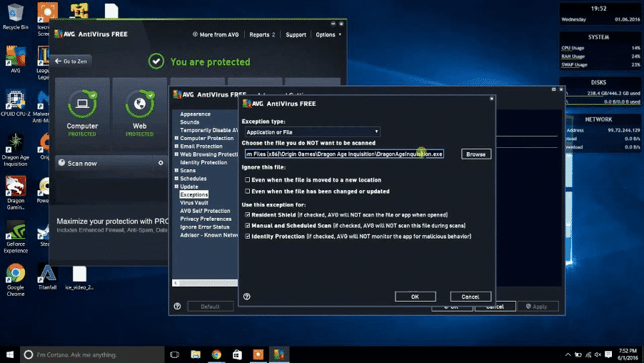Uncheck the Resident Shield checkbox
Image resolution: width=644 pixels, height=363 pixels.
pos(247,214)
